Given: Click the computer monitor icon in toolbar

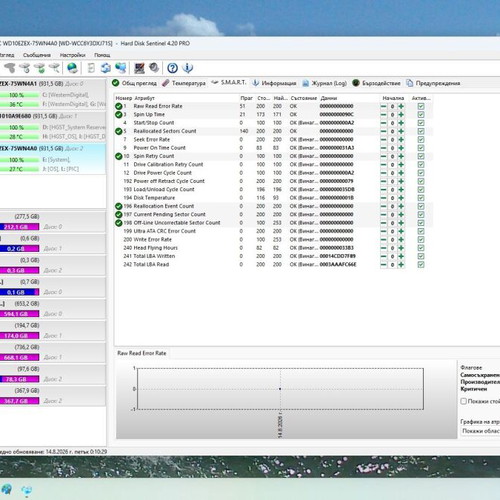Looking at the screenshot, I should point(139,68).
